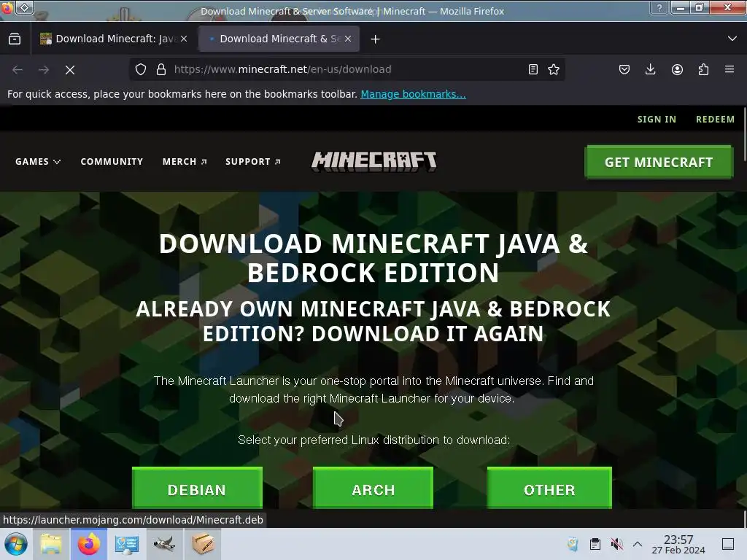
Task: Click the Minecraft logo
Action: [374, 161]
